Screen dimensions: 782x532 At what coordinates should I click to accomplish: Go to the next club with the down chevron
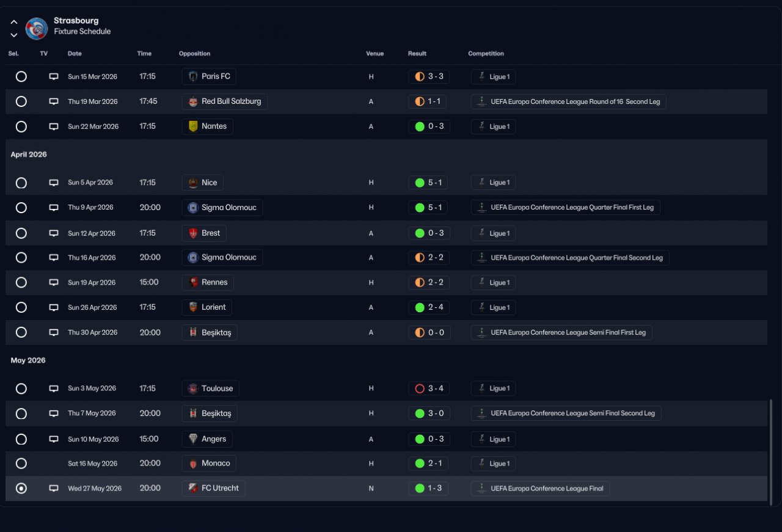tap(14, 35)
